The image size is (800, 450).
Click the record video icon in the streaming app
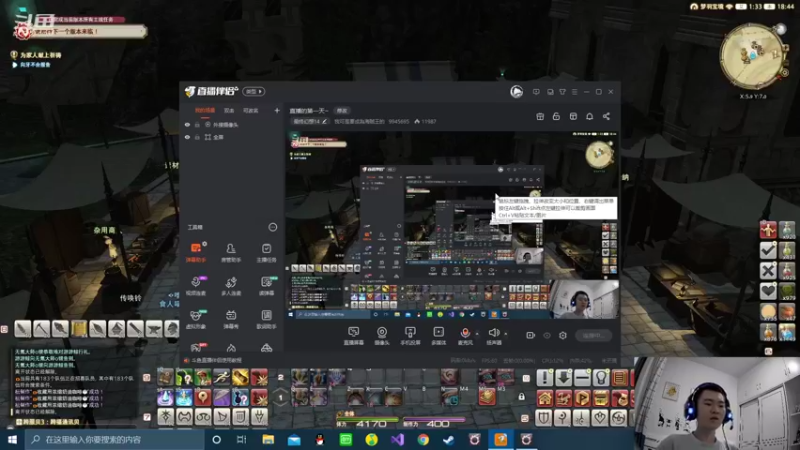coord(531,335)
